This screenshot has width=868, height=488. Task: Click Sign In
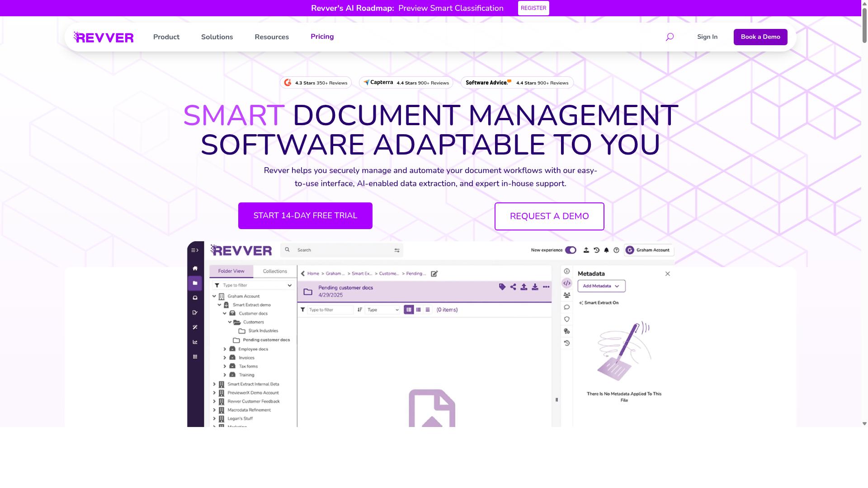(707, 37)
